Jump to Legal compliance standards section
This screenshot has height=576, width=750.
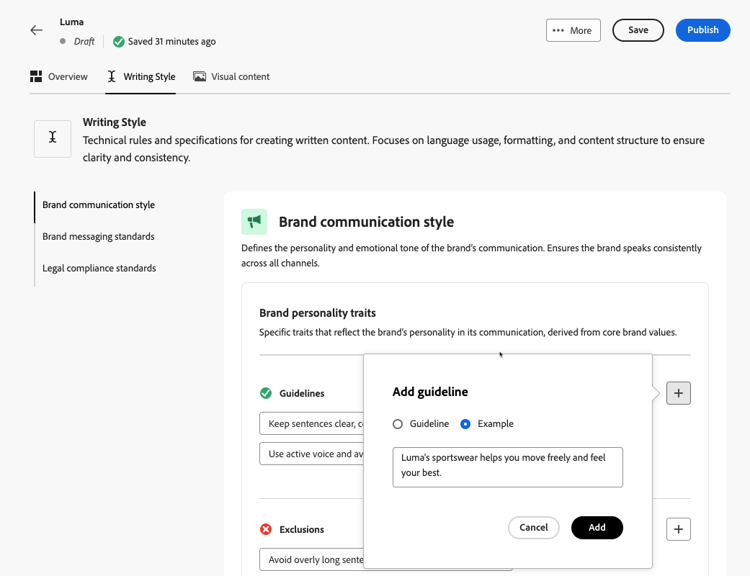99,268
